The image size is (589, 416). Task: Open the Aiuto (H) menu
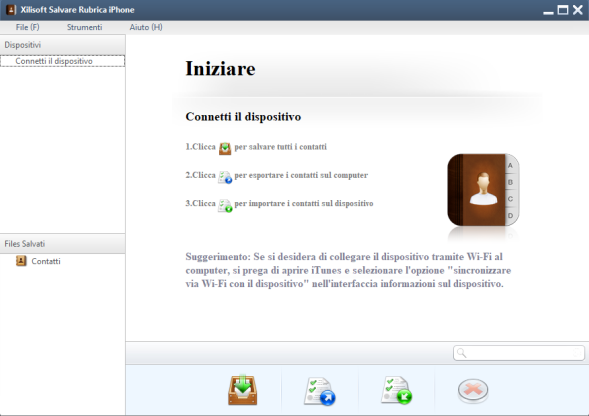click(x=146, y=27)
